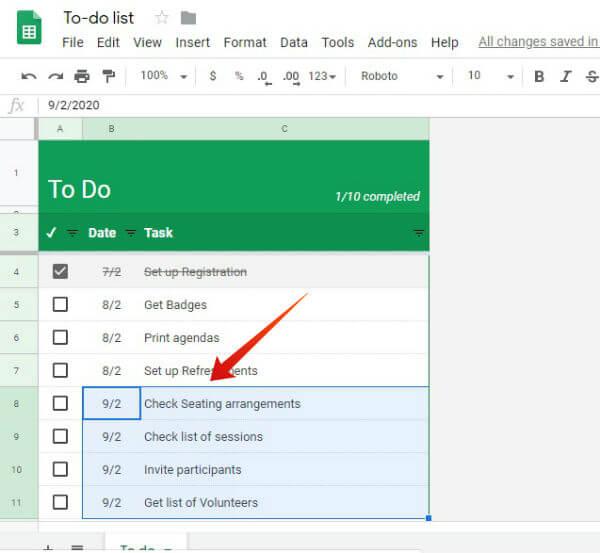Open the 100% zoom dropdown
The height and width of the screenshot is (553, 600).
[x=163, y=76]
